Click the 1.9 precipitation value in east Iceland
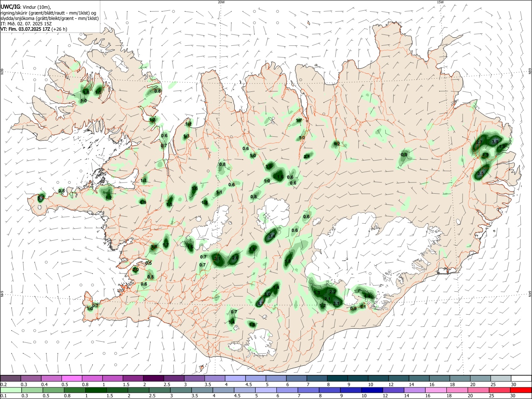The width and height of the screenshot is (532, 399). click(x=485, y=155)
